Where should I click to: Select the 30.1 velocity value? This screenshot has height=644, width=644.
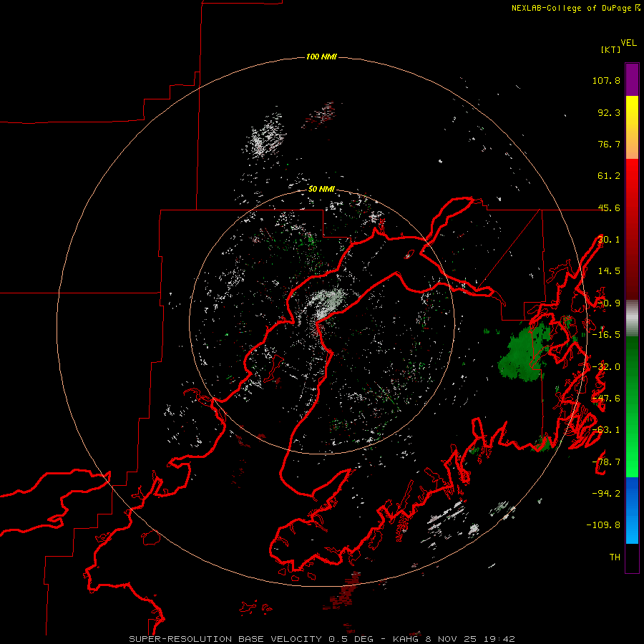coord(609,240)
